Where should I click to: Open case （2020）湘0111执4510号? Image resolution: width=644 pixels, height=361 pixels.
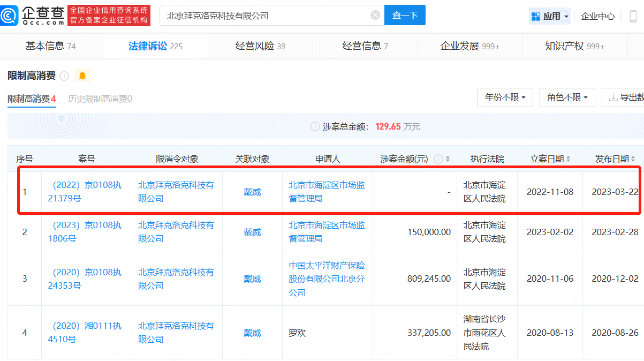coord(85,333)
